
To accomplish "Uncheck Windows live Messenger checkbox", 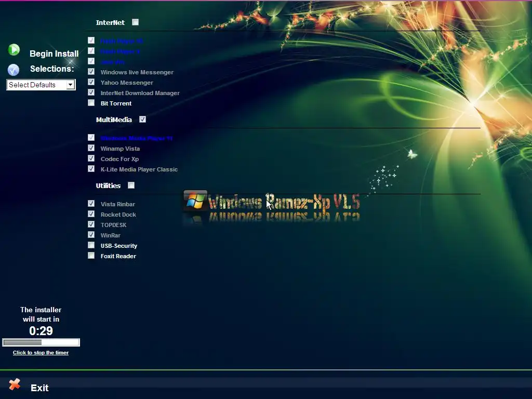I will coord(91,72).
